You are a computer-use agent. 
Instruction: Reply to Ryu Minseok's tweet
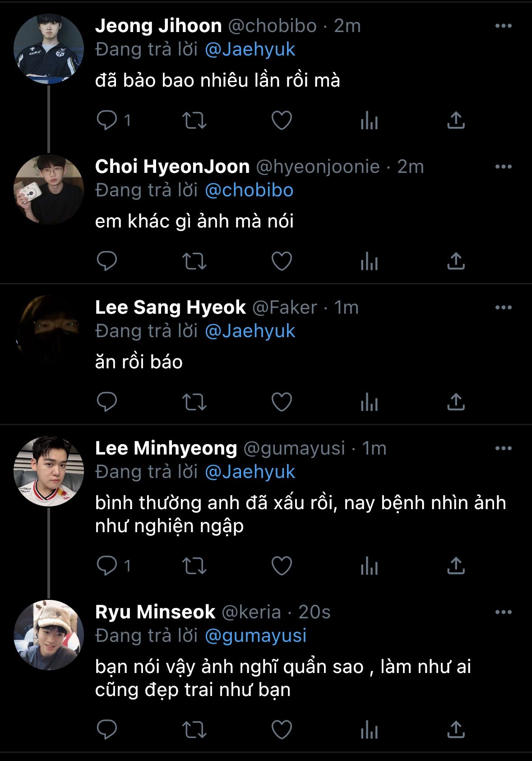click(107, 730)
